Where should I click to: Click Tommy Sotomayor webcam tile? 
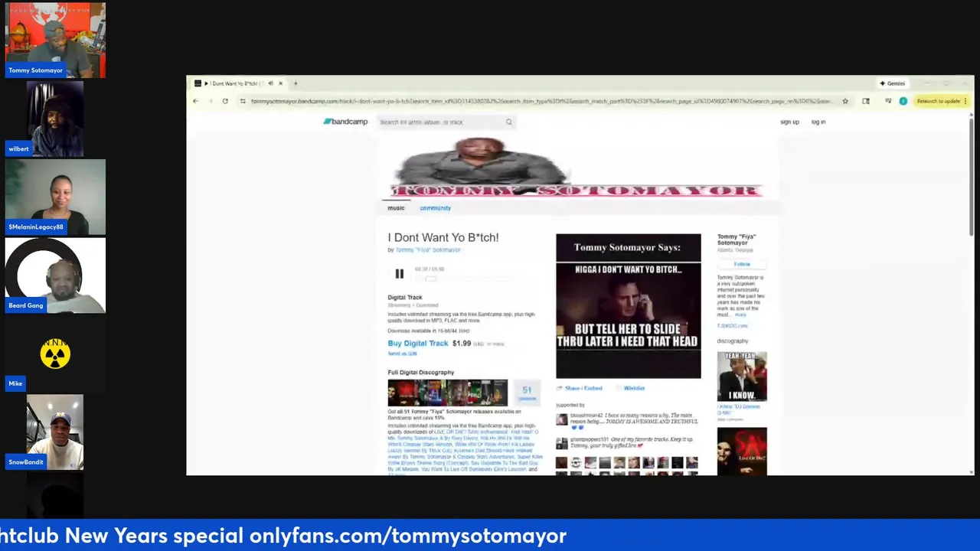[55, 40]
